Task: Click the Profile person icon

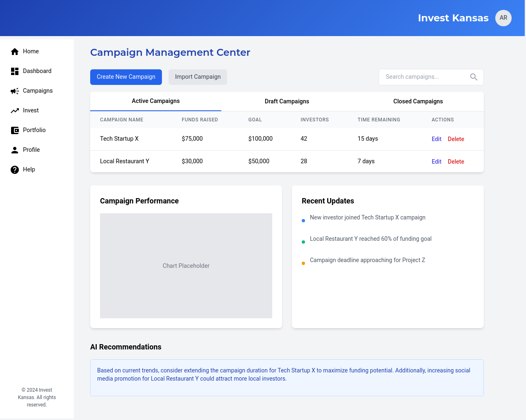Action: tap(15, 150)
